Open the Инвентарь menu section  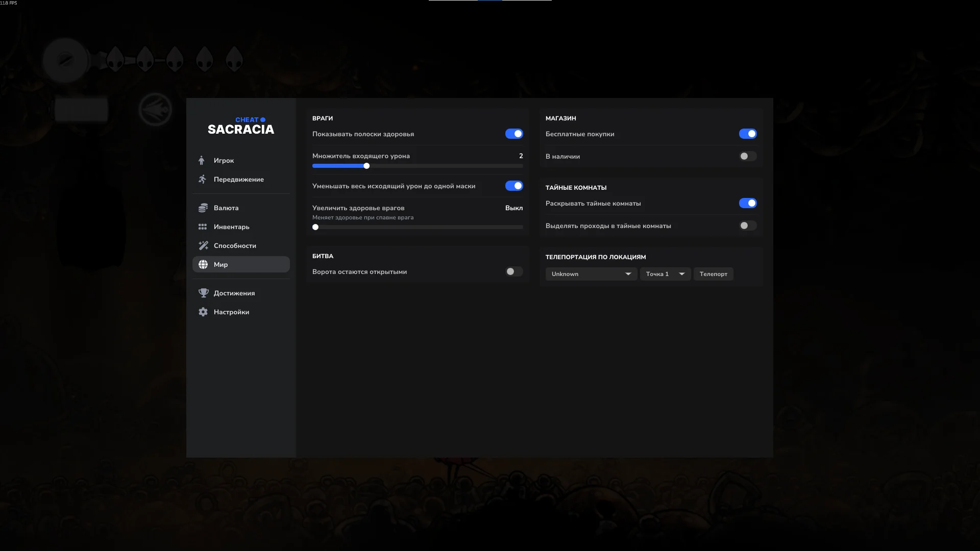tap(232, 227)
